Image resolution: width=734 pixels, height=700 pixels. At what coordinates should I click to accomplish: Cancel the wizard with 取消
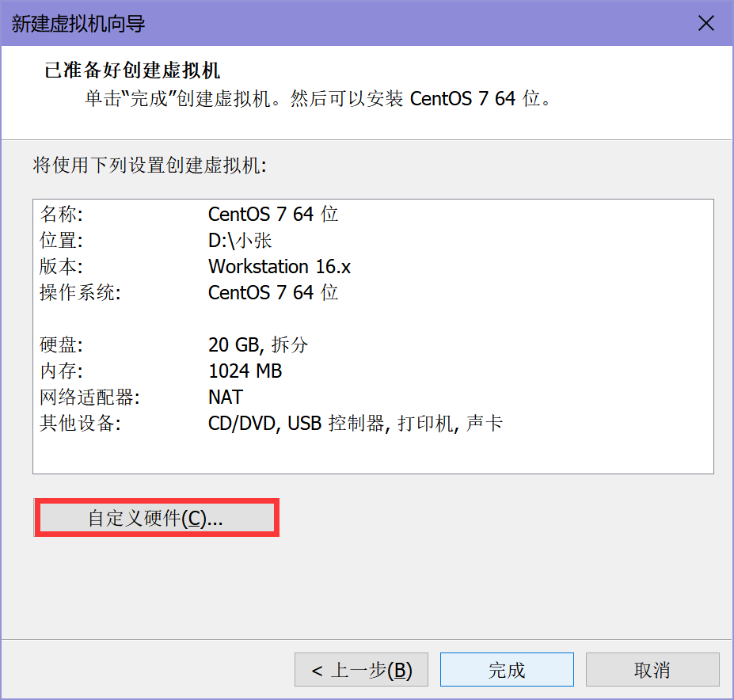[652, 670]
